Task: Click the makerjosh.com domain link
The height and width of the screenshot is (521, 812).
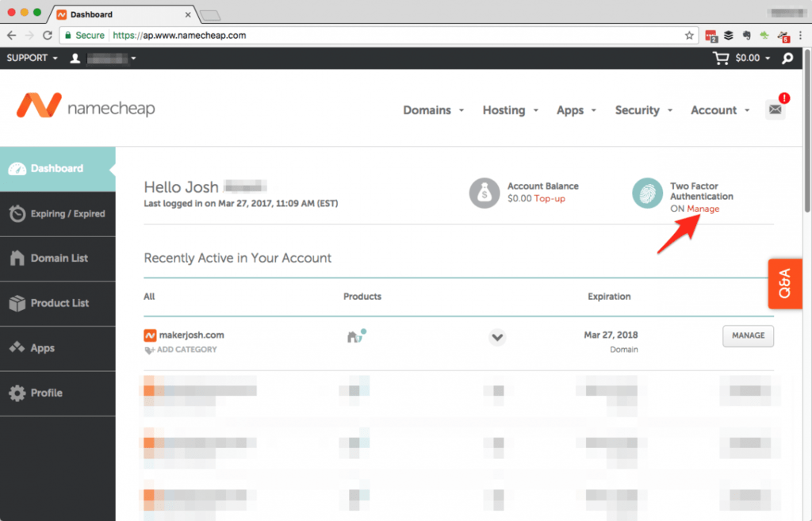Action: point(191,335)
